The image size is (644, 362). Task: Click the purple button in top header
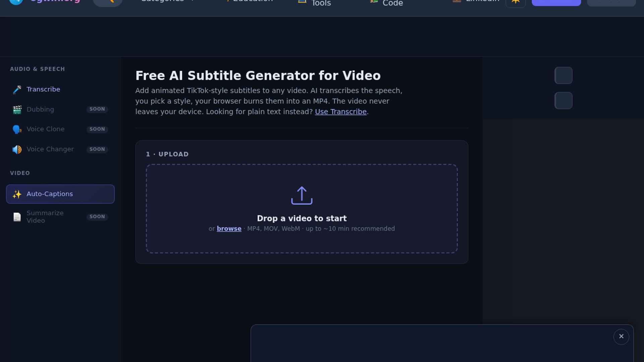pyautogui.click(x=556, y=3)
